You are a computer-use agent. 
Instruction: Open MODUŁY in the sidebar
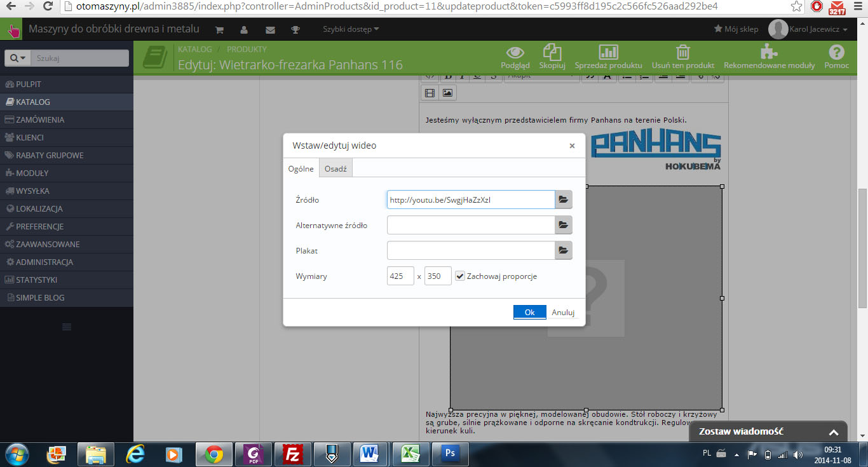tap(67, 173)
